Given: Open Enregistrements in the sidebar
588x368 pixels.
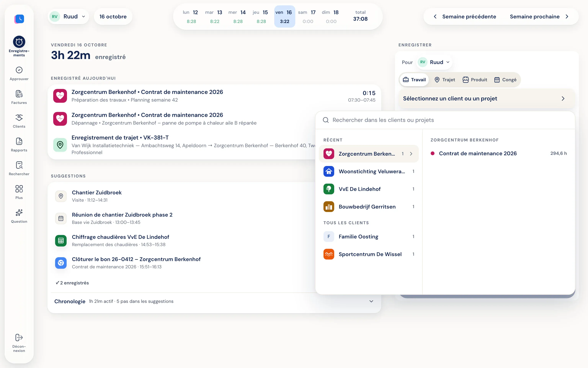Looking at the screenshot, I should (19, 46).
